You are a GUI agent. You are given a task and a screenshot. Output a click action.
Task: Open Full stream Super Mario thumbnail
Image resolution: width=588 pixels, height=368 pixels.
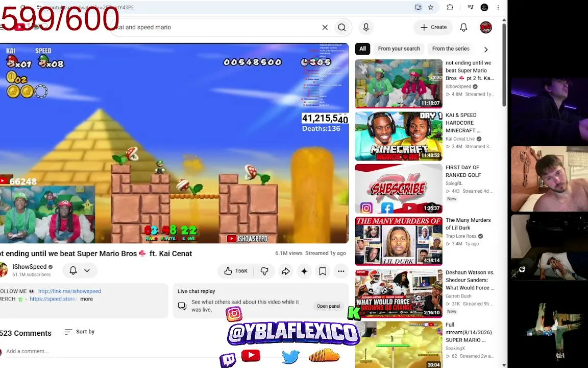pyautogui.click(x=399, y=344)
